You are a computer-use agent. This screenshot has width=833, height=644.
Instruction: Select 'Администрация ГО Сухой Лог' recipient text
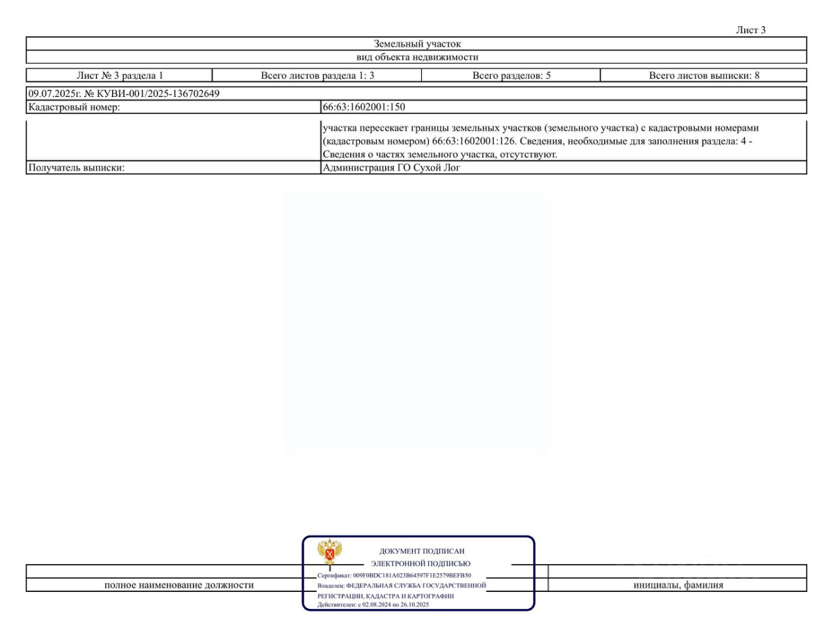pyautogui.click(x=391, y=168)
